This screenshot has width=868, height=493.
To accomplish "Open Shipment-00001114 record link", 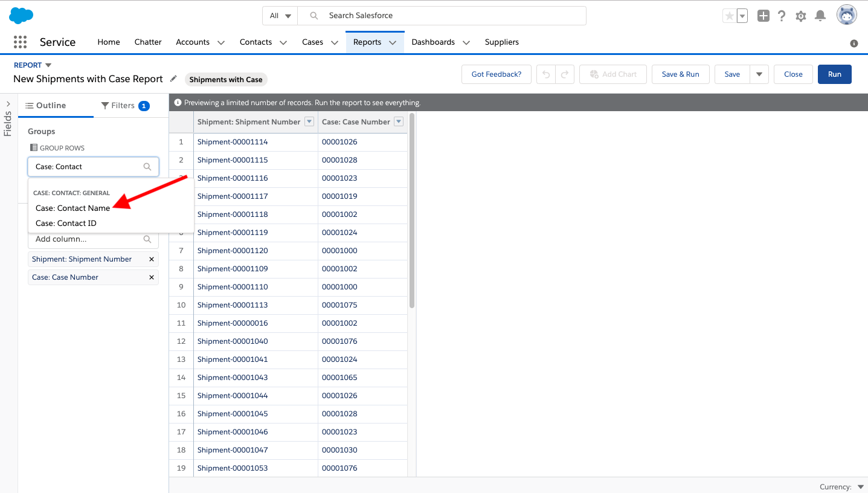I will coord(233,142).
